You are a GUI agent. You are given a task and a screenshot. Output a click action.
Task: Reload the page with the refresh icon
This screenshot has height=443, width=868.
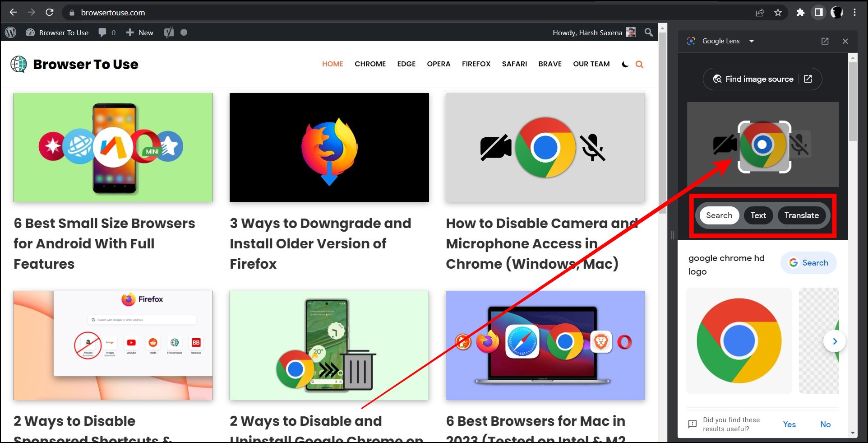(50, 12)
